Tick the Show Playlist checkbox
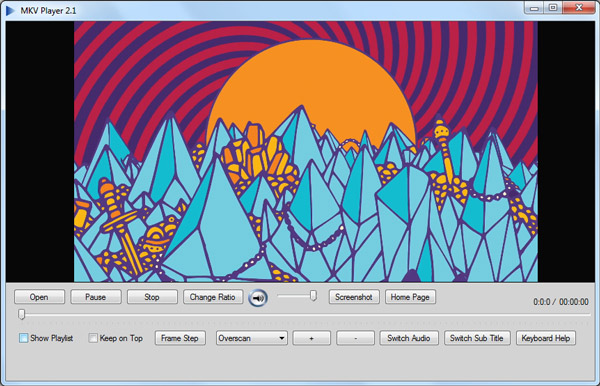The image size is (600, 386). (x=23, y=338)
